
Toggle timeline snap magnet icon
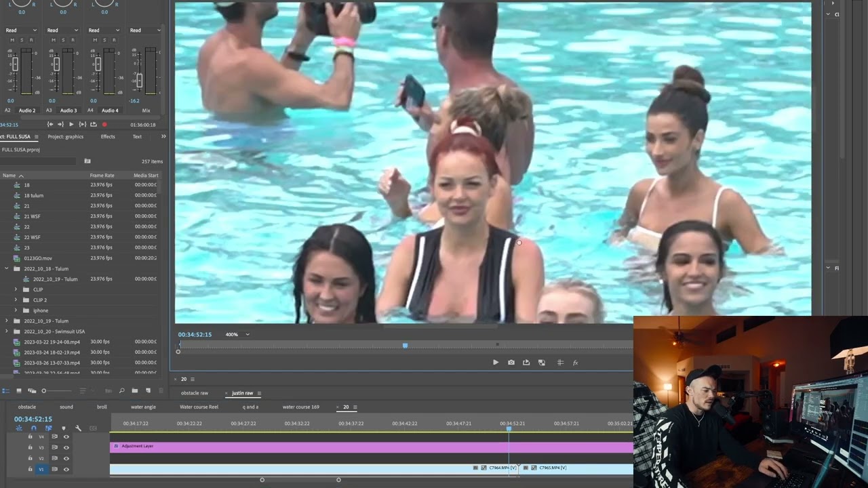point(33,428)
